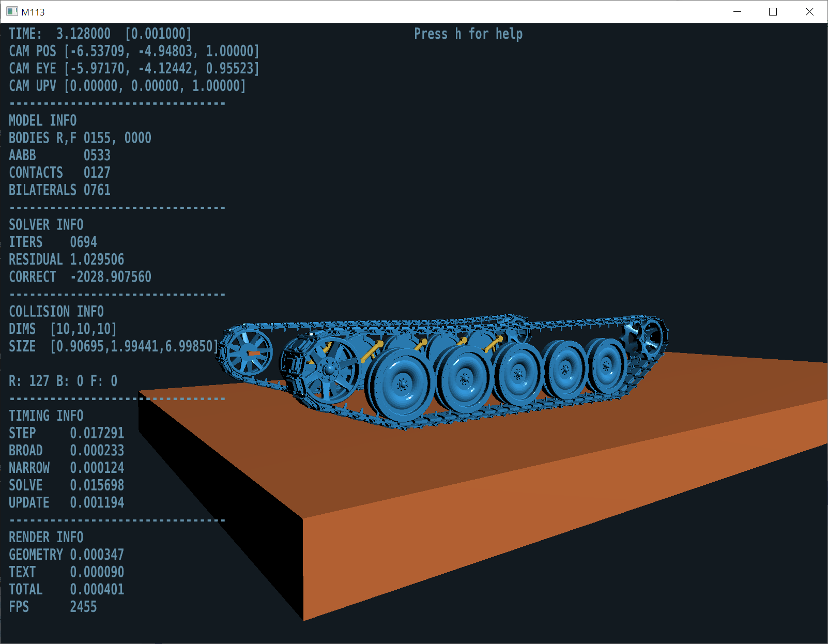Screen dimensions: 828x644
Task: Click the MODEL INFO heading
Action: [43, 121]
